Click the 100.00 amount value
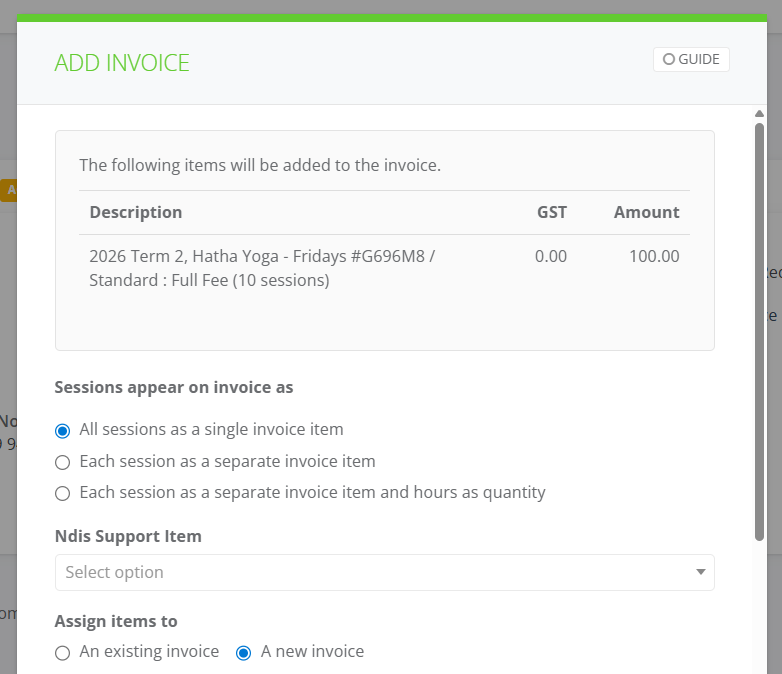Screen dimensions: 782x674 [654, 256]
